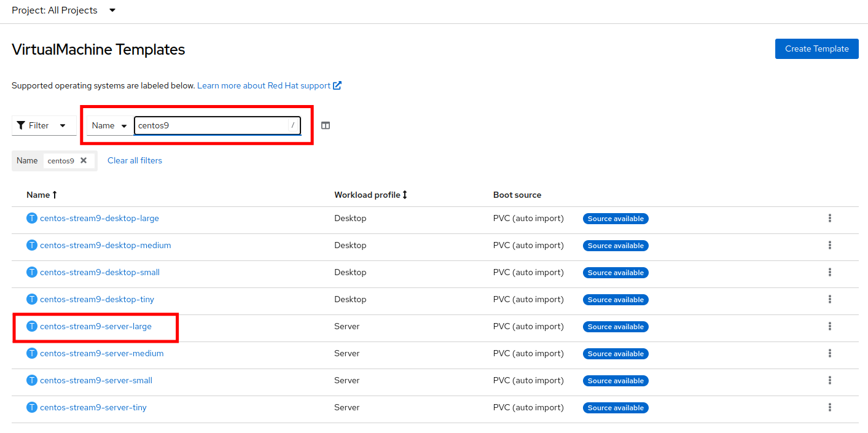
Task: Click the slash shortcut hint in search
Action: coord(293,125)
